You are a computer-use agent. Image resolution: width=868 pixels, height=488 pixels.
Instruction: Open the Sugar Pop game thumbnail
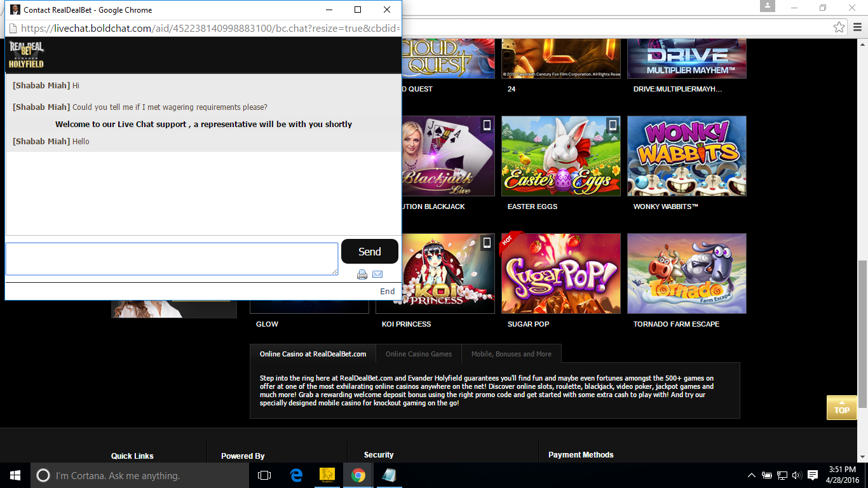tap(560, 273)
